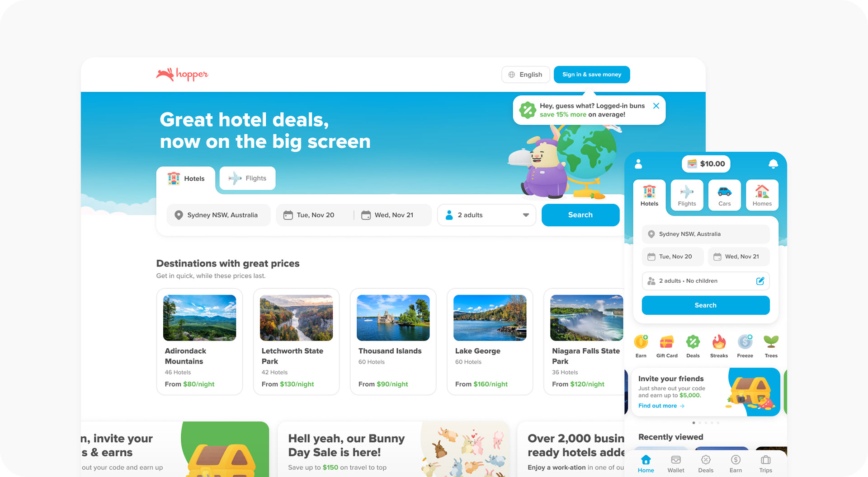This screenshot has height=477, width=868.
Task: Open the English language selector
Action: [x=525, y=75]
